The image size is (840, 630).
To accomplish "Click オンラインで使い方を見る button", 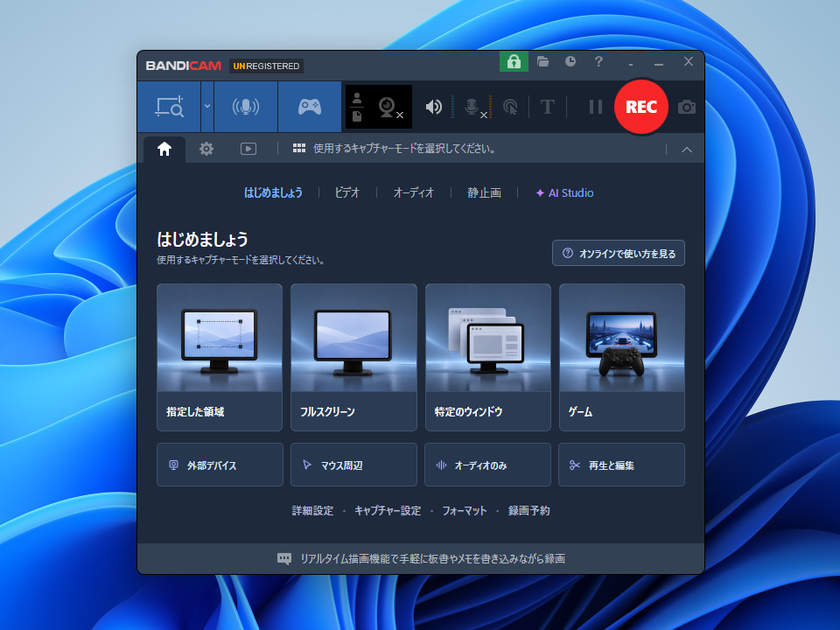I will pyautogui.click(x=619, y=254).
